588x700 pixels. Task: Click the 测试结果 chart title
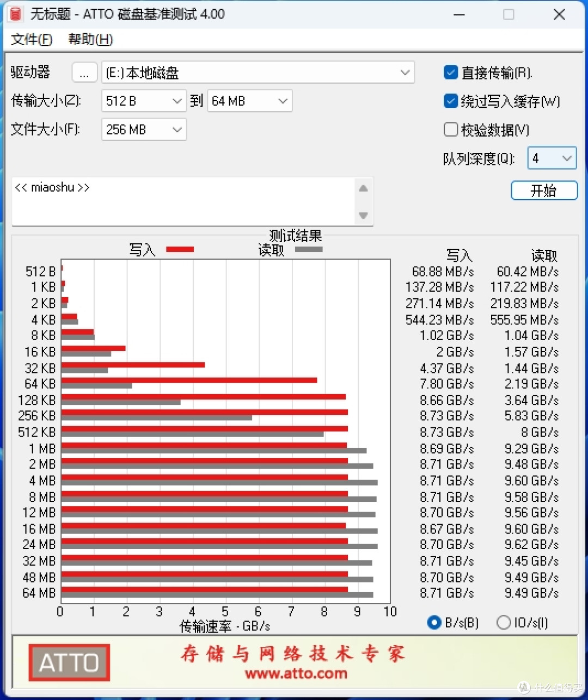click(x=296, y=236)
